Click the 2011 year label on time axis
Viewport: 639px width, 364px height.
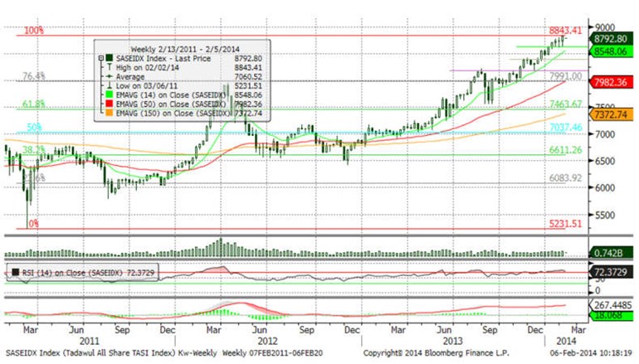(90, 341)
